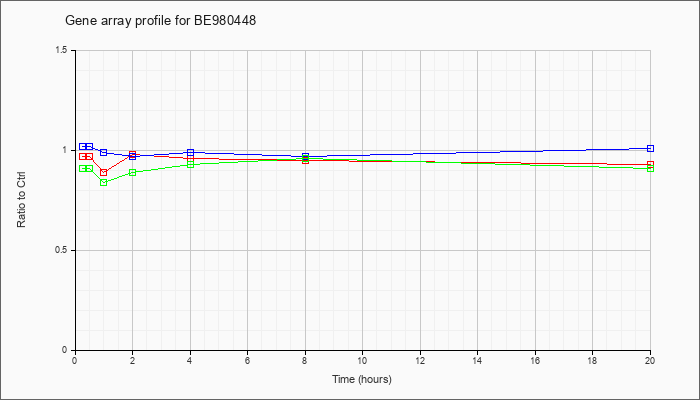700x400 pixels.
Task: Click the 20 tick label on time axis
Action: [650, 360]
